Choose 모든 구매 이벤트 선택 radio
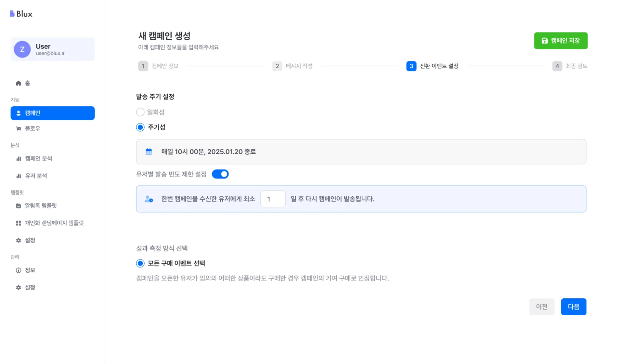 coord(140,263)
